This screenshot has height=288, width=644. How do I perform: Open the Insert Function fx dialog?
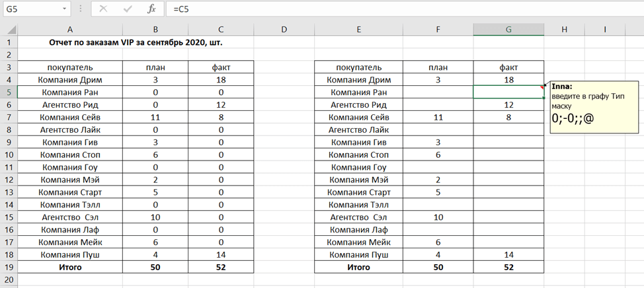pyautogui.click(x=151, y=9)
